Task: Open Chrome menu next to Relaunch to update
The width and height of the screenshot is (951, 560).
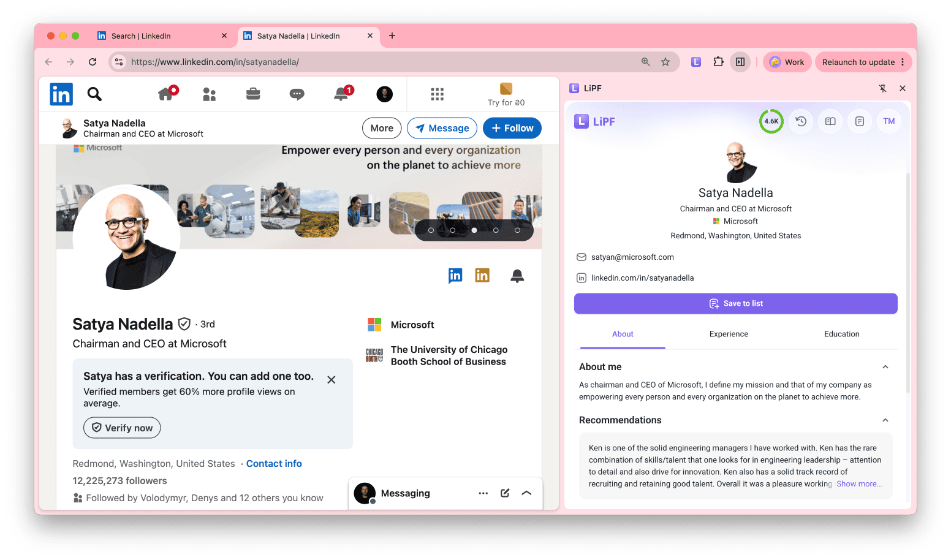Action: point(903,62)
